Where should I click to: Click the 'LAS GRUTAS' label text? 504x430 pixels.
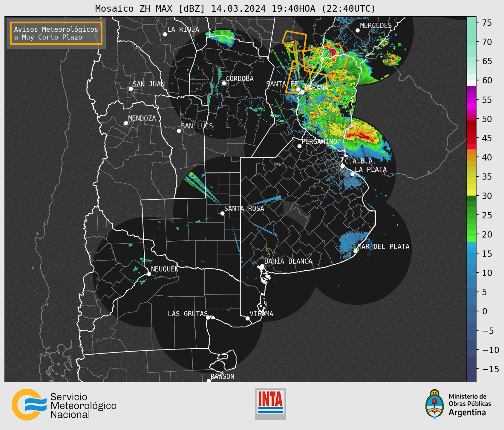(188, 314)
